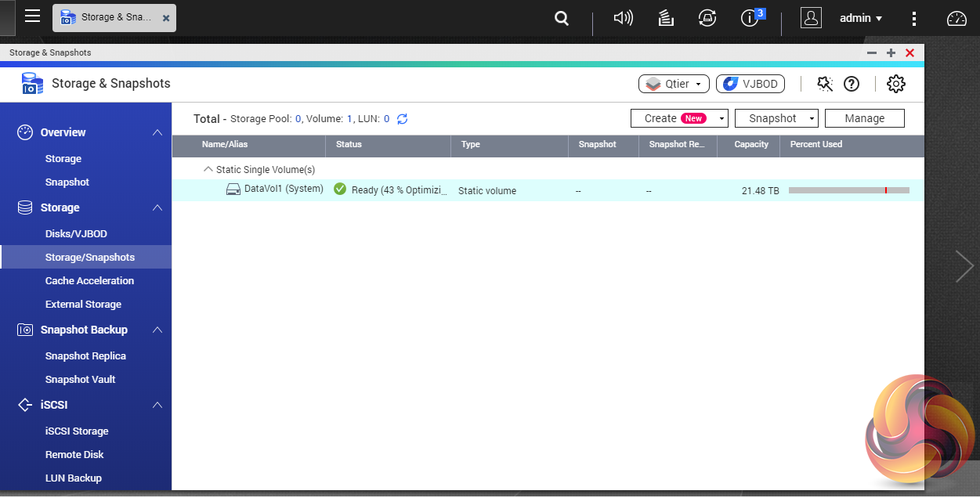The width and height of the screenshot is (980, 498).
Task: Click the Storage Pool count link 0
Action: pos(298,119)
